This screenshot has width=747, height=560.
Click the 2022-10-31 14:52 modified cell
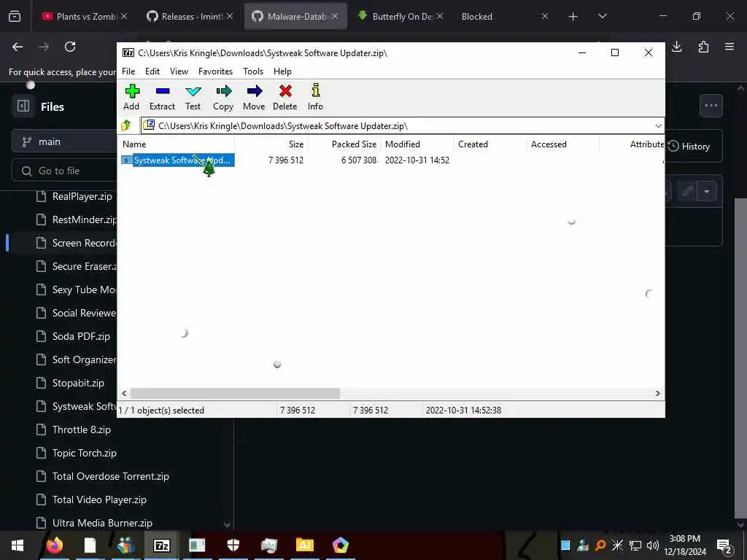tap(417, 160)
